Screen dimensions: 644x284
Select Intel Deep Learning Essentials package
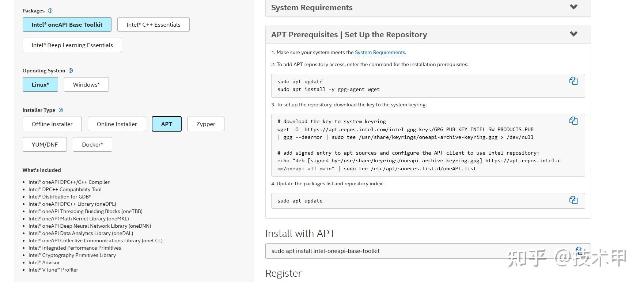[72, 45]
